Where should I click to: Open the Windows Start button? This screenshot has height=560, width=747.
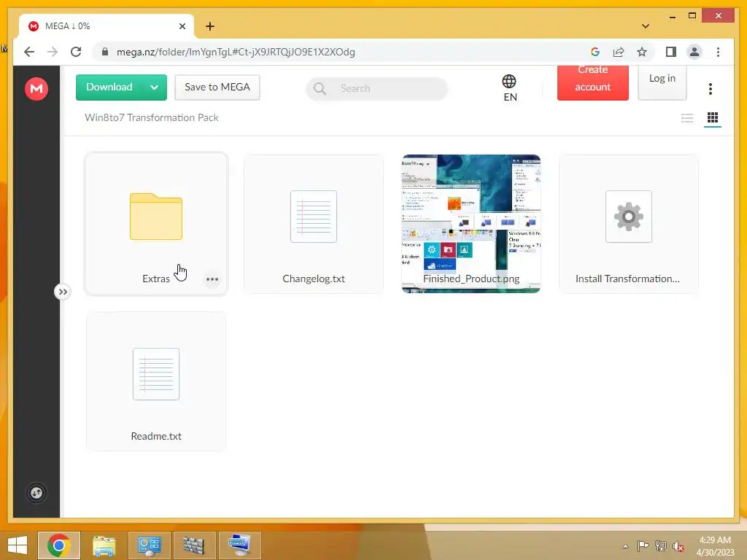[18, 545]
